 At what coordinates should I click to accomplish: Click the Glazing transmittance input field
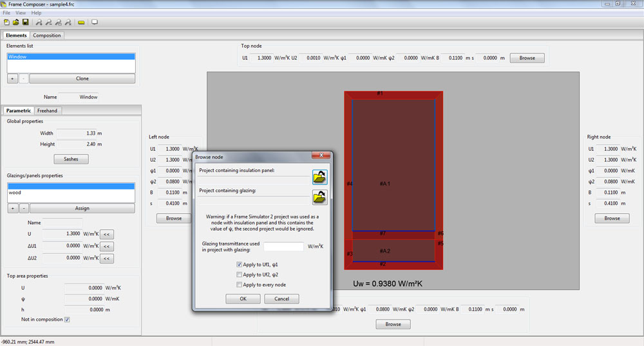click(x=283, y=247)
